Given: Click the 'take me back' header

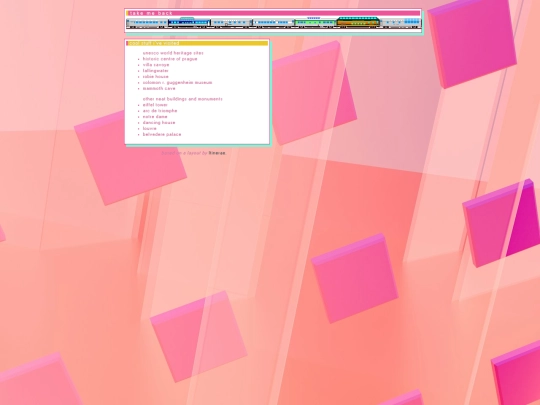Looking at the screenshot, I should tap(273, 13).
